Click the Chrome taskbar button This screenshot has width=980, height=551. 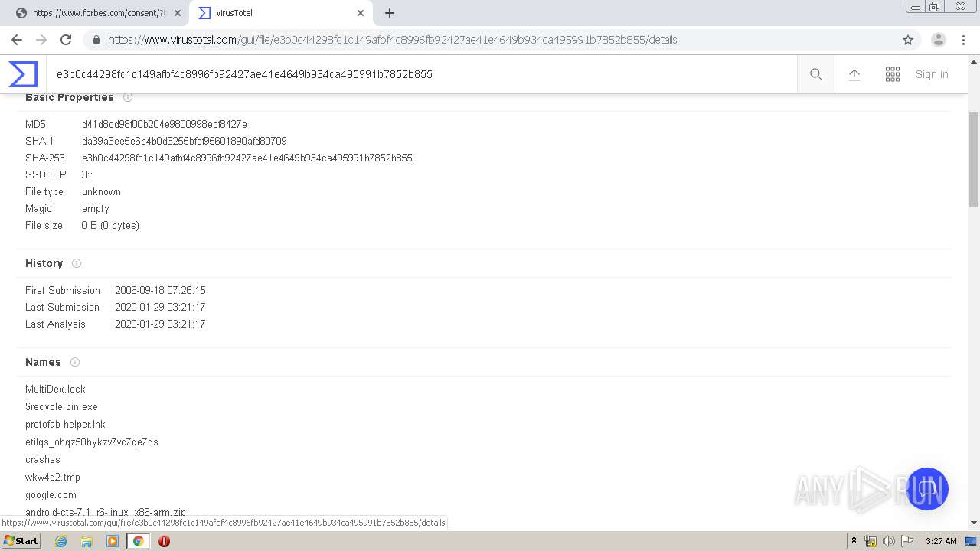point(138,540)
